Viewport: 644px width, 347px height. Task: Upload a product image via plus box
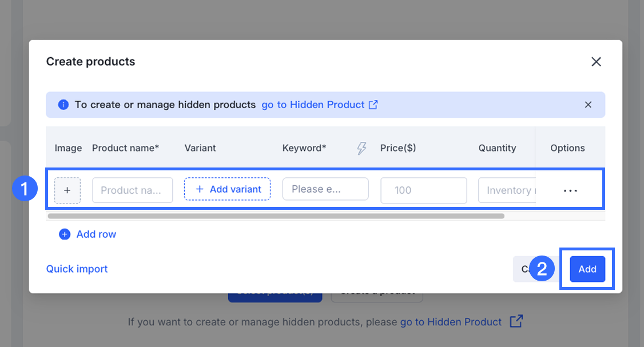pyautogui.click(x=67, y=190)
